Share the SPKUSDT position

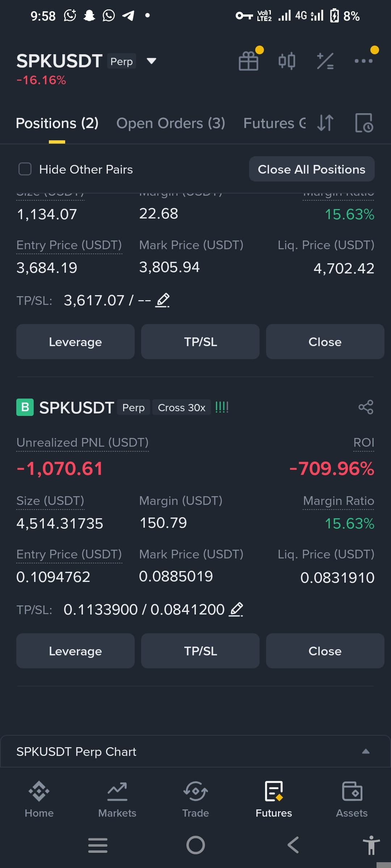pyautogui.click(x=366, y=407)
